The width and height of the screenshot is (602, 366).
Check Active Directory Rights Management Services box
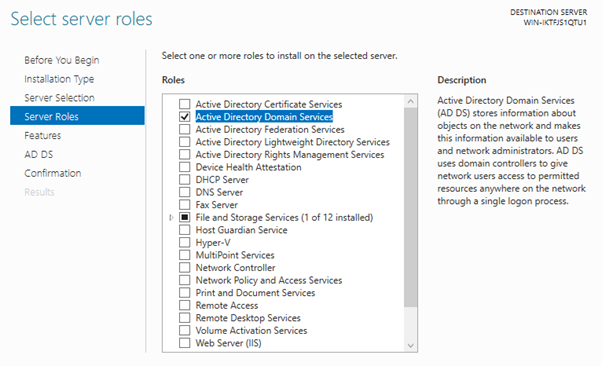pyautogui.click(x=185, y=154)
